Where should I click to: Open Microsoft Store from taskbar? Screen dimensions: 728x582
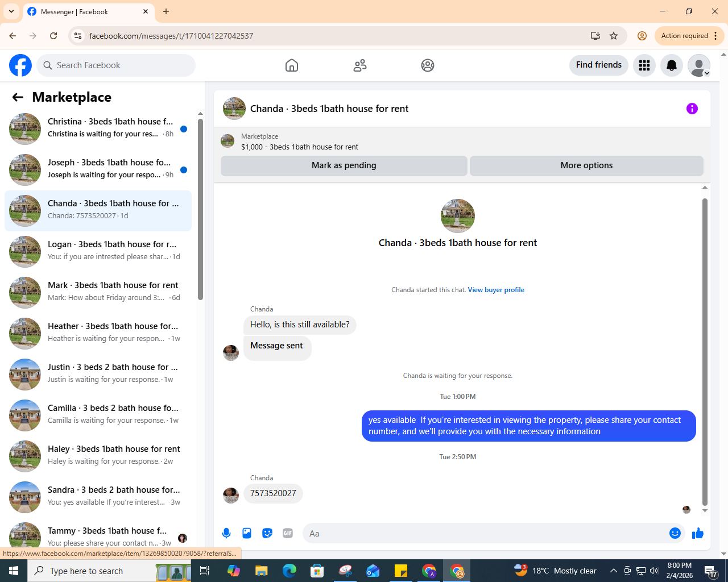[317, 571]
